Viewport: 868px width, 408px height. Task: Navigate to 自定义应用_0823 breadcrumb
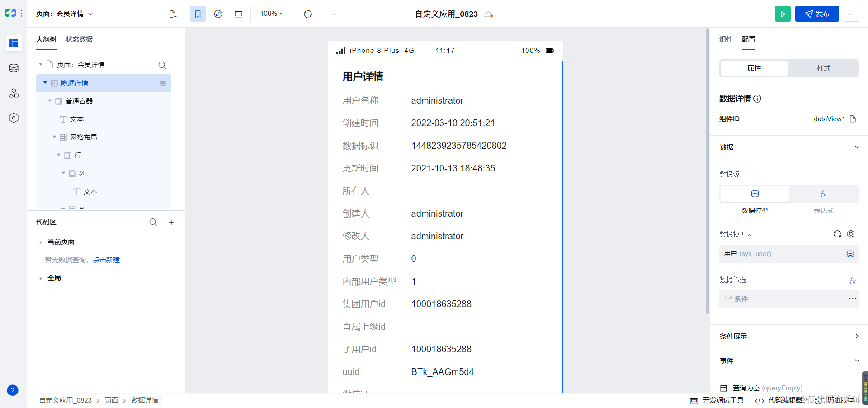(x=66, y=400)
